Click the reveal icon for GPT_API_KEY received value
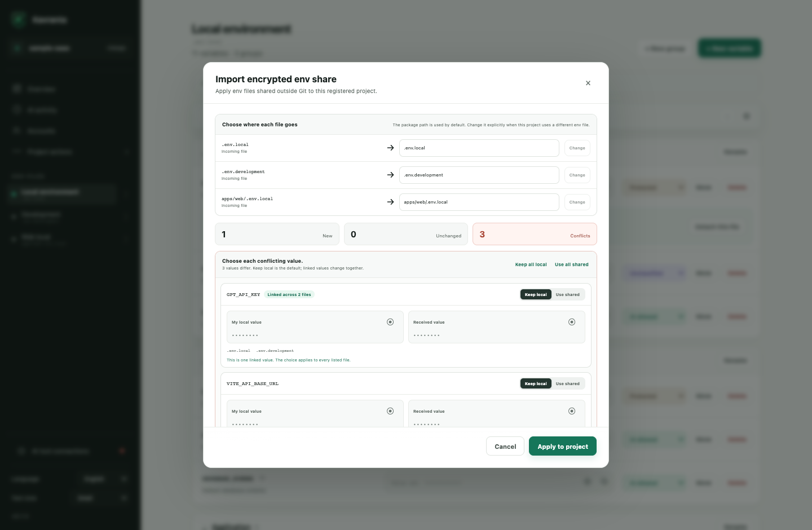Viewport: 812px width, 530px height. [x=572, y=322]
